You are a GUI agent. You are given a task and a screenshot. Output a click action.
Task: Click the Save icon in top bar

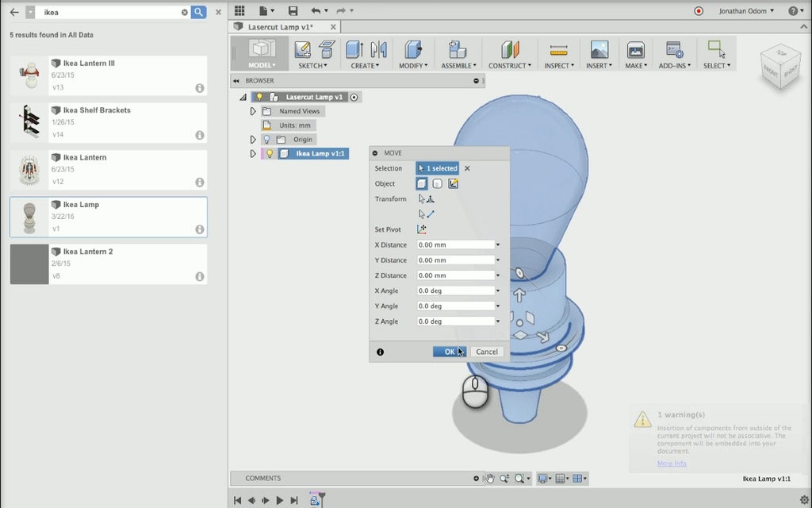[x=293, y=11]
